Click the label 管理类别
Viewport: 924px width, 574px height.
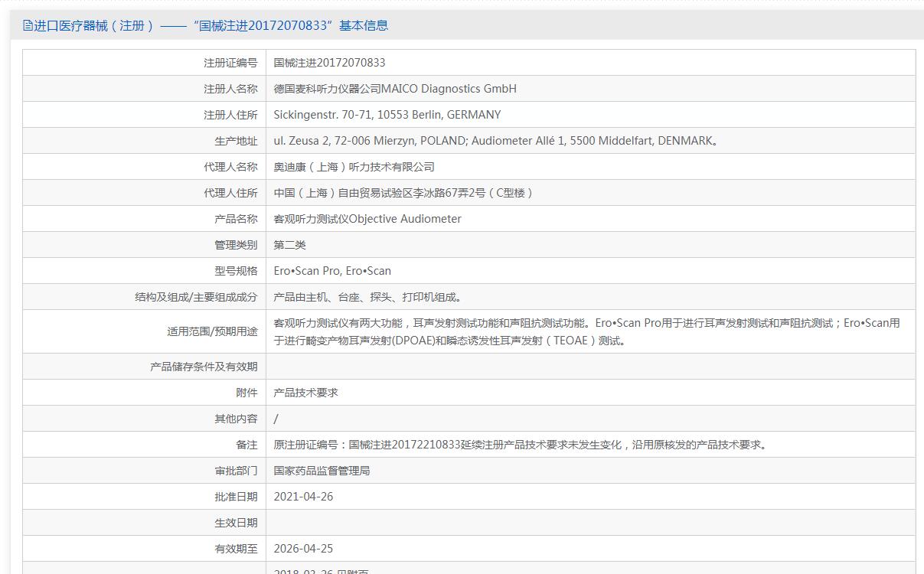[236, 245]
